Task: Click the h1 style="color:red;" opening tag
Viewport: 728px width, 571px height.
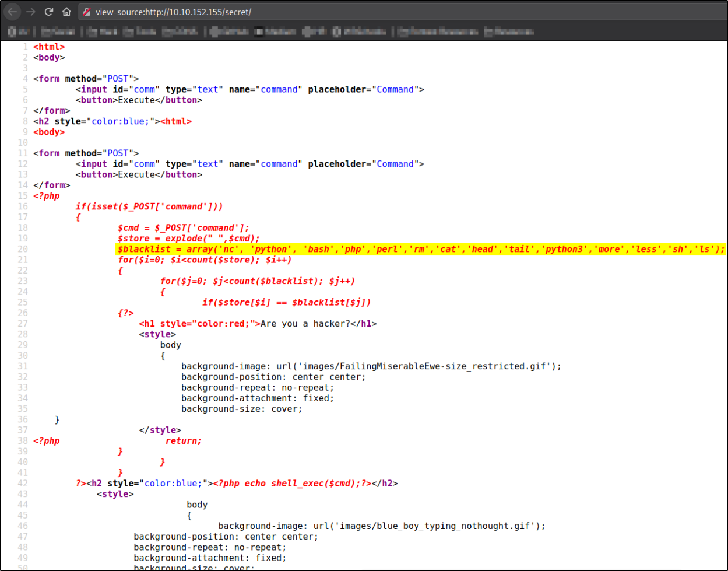Action: click(199, 324)
